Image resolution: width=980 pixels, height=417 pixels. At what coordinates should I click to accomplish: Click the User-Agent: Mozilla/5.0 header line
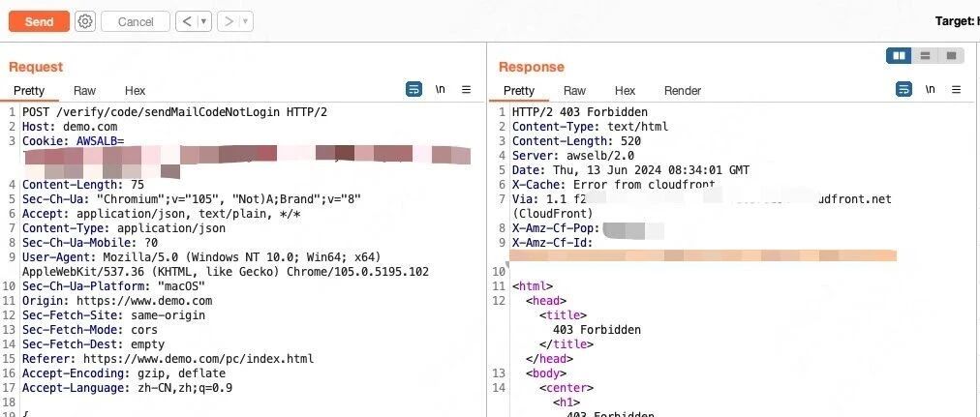point(201,257)
